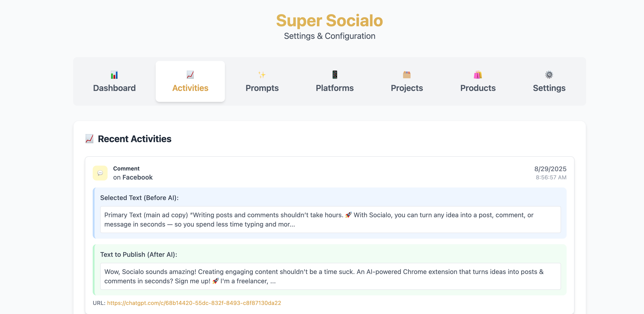The image size is (644, 314).
Task: Click the Selected Text (Before AI) box
Action: point(331,219)
